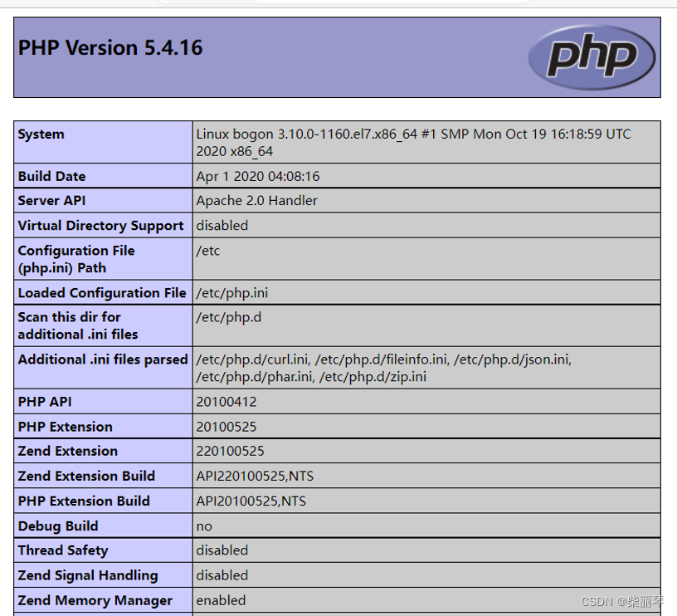This screenshot has height=616, width=677.
Task: Select the Thread Safety 'disabled' value
Action: 222,550
